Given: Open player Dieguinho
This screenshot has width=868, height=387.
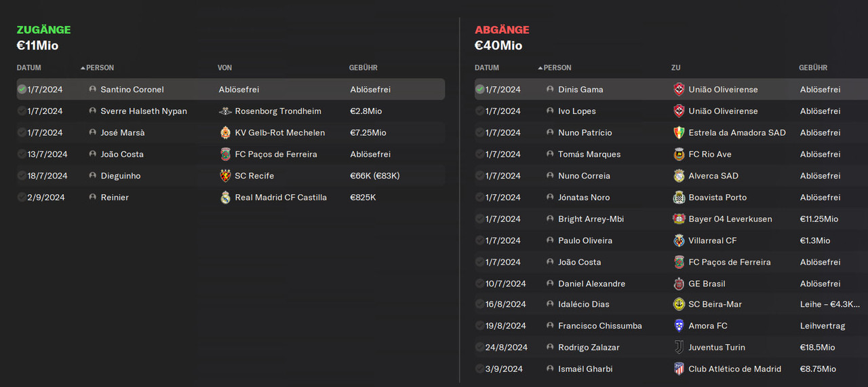Looking at the screenshot, I should pos(121,176).
